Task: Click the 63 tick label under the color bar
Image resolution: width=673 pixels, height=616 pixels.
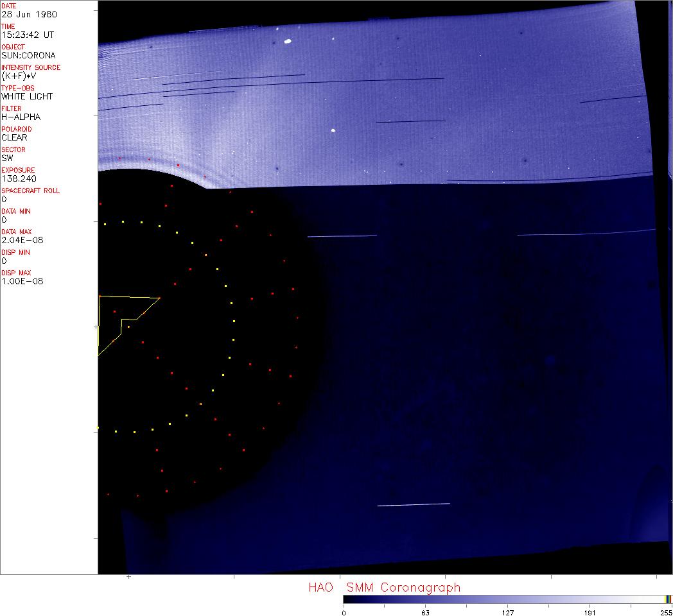Action: click(425, 612)
